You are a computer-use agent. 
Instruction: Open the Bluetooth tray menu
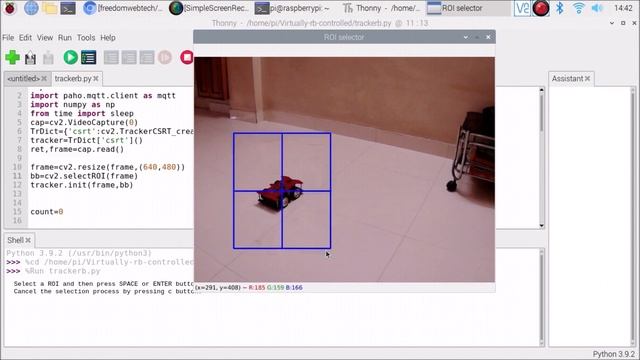pyautogui.click(x=560, y=8)
